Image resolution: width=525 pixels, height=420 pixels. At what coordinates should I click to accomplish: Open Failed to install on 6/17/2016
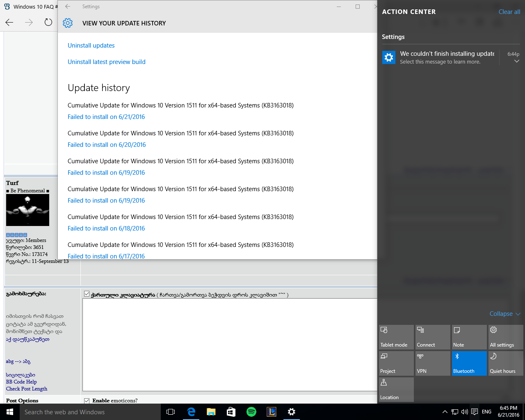pos(106,256)
